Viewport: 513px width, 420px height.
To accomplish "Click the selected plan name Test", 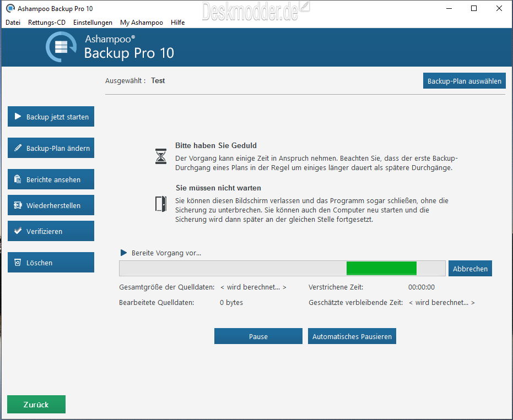I will click(x=158, y=81).
